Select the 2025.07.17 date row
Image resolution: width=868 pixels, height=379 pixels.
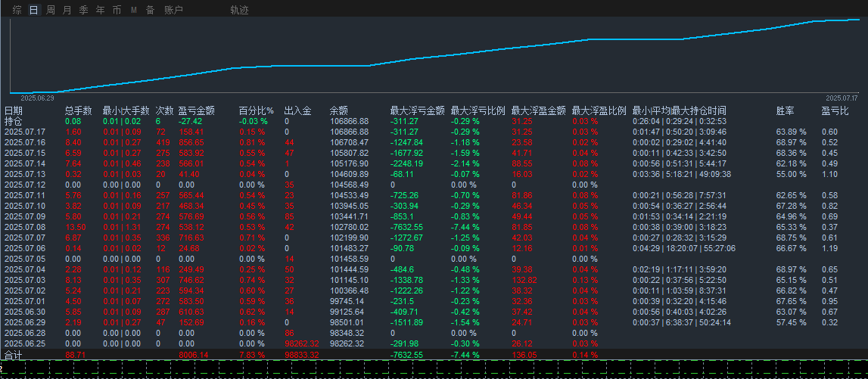coord(24,132)
